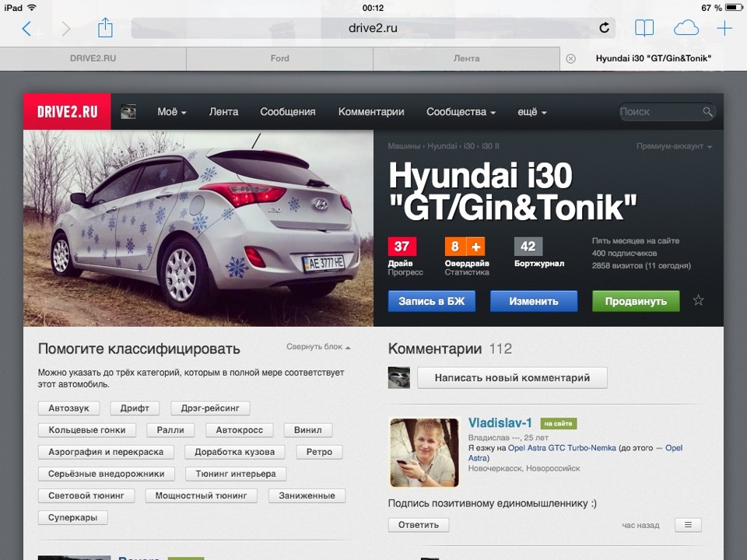Open comment options menu icon

pyautogui.click(x=688, y=525)
